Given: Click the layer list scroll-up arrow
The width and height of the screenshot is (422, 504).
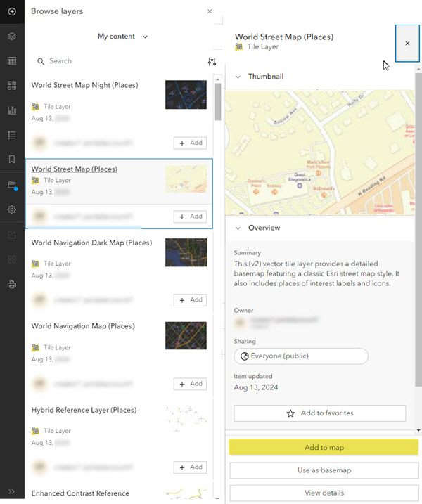Looking at the screenshot, I should [218, 79].
